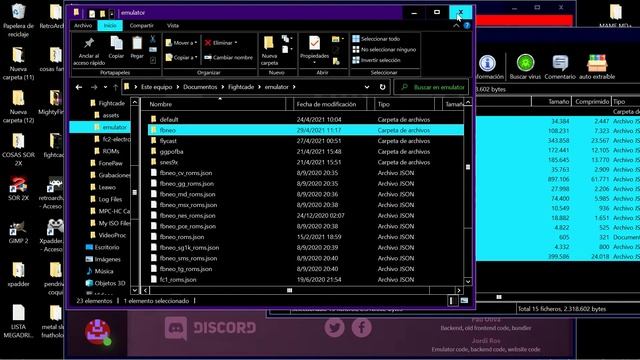Image resolution: width=640 pixels, height=360 pixels.
Task: Select the fbneo folder row
Action: (x=306, y=130)
